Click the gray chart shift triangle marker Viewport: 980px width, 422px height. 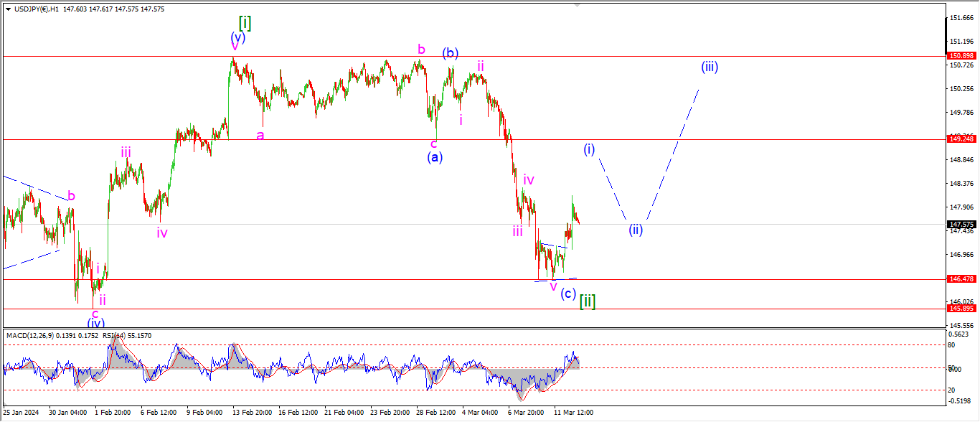click(576, 5)
